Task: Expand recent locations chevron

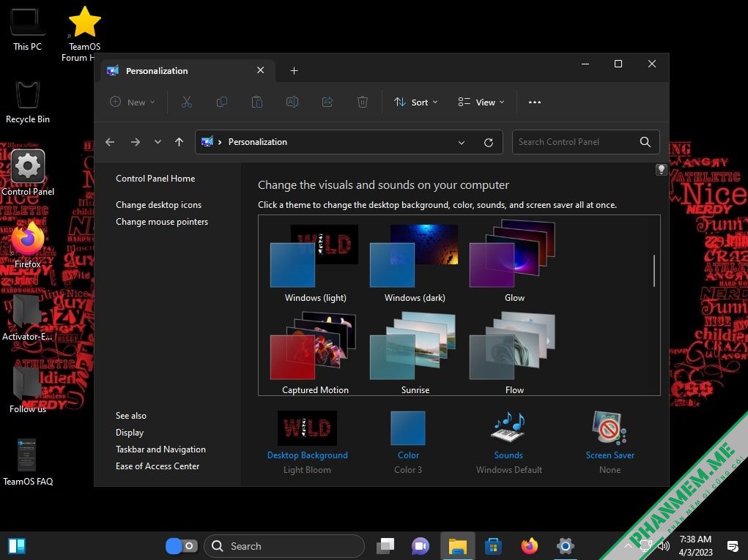Action: click(x=158, y=142)
